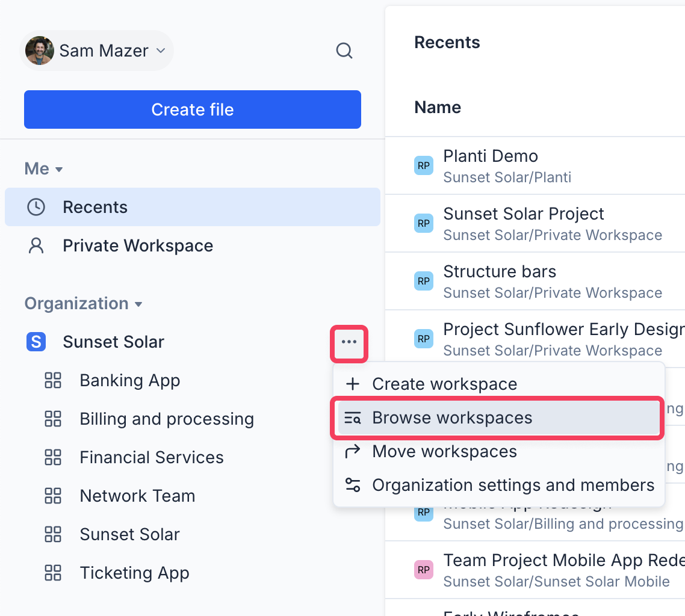Click the pink RP badge for Team Project
685x616 pixels.
point(424,570)
